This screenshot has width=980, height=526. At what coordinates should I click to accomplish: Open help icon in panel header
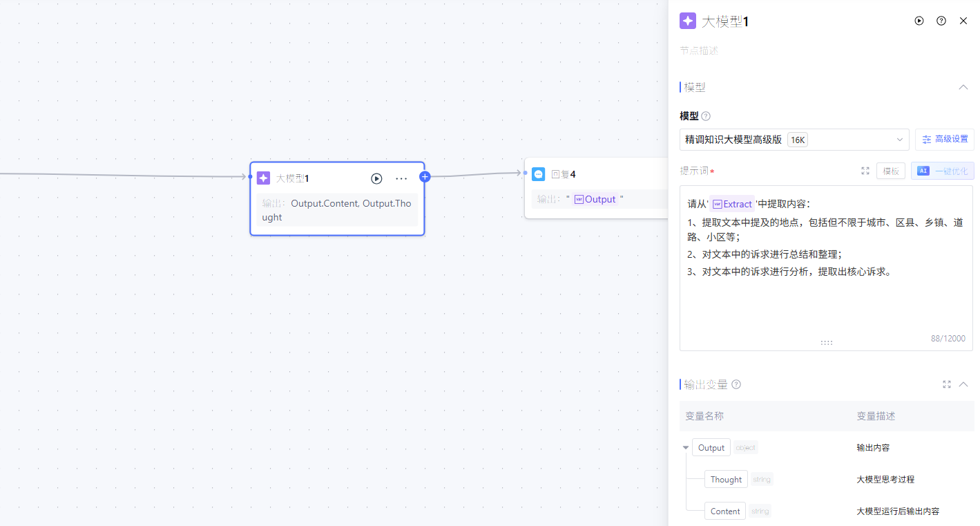tap(941, 21)
